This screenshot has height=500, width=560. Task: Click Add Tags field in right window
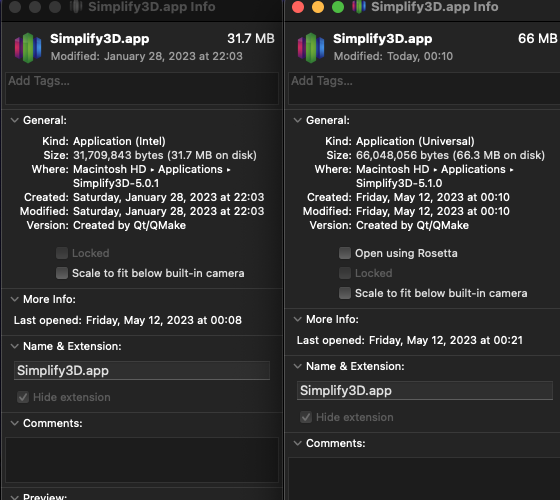(424, 89)
